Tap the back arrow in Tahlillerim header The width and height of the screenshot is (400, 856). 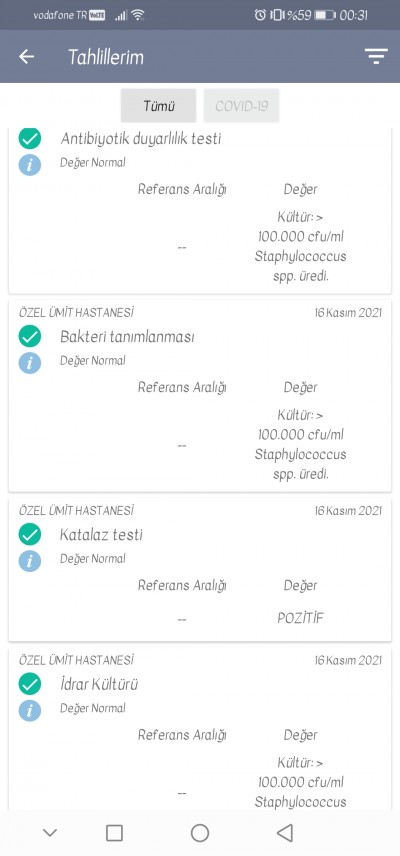26,56
